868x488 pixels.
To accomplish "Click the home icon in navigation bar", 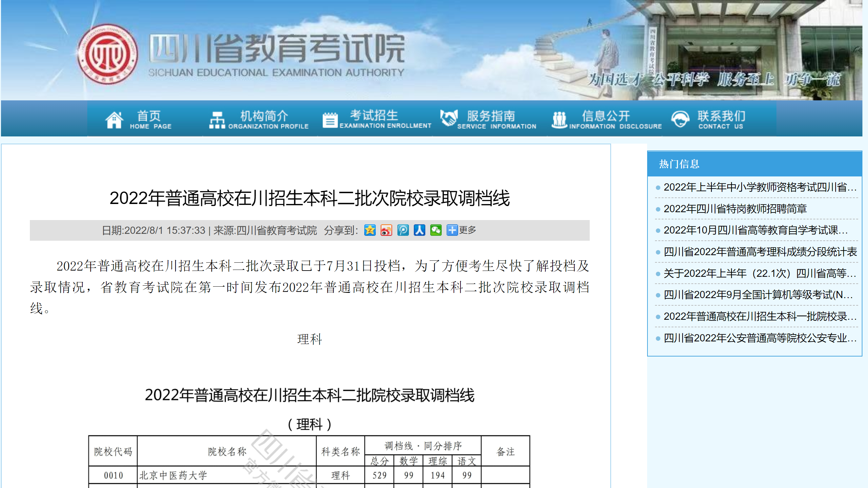I will pyautogui.click(x=114, y=120).
